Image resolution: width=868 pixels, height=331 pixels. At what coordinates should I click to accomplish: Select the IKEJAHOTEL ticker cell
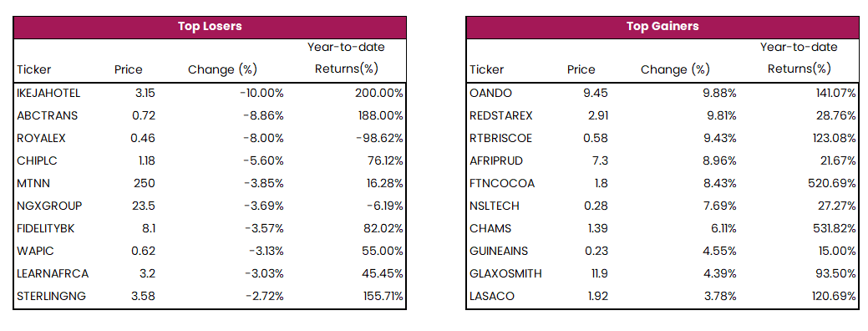48,93
